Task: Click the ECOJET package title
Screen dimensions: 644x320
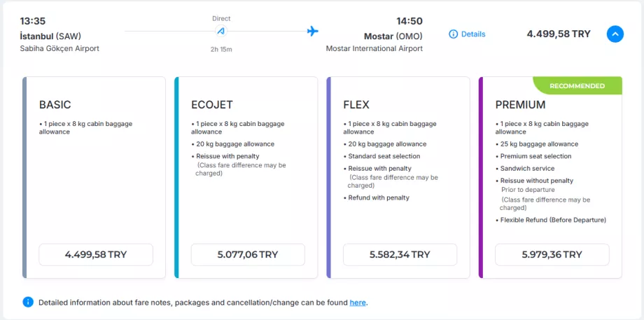Action: 213,105
